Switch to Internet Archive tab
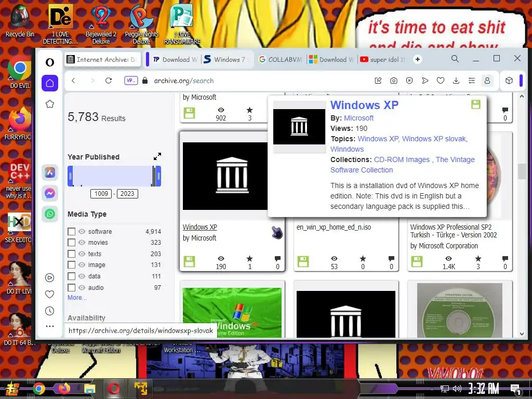Screen dimensions: 532x399 tap(103, 59)
